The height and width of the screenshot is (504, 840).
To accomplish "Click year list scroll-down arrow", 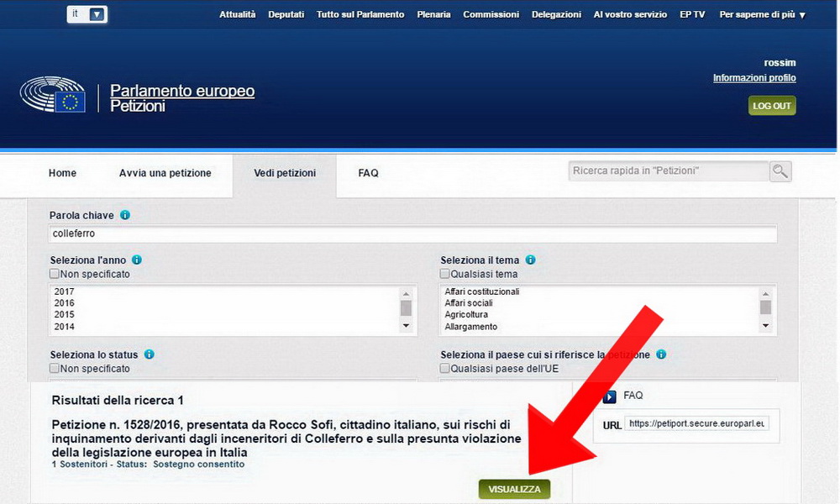I will pos(406,326).
